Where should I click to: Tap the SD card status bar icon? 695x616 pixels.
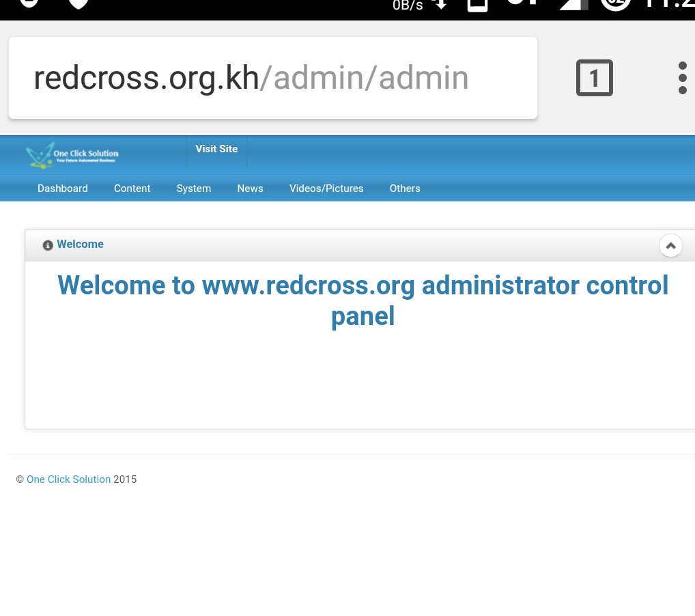pos(477,5)
